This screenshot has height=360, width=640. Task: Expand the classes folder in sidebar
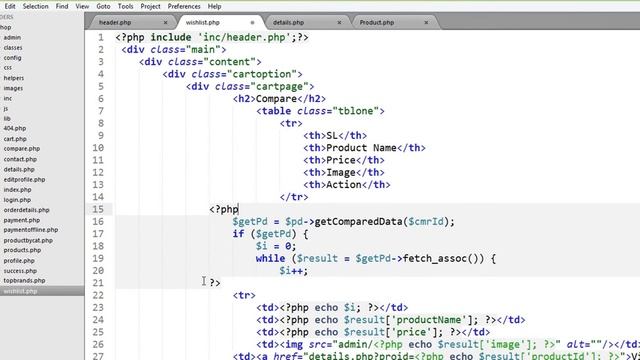coord(13,47)
